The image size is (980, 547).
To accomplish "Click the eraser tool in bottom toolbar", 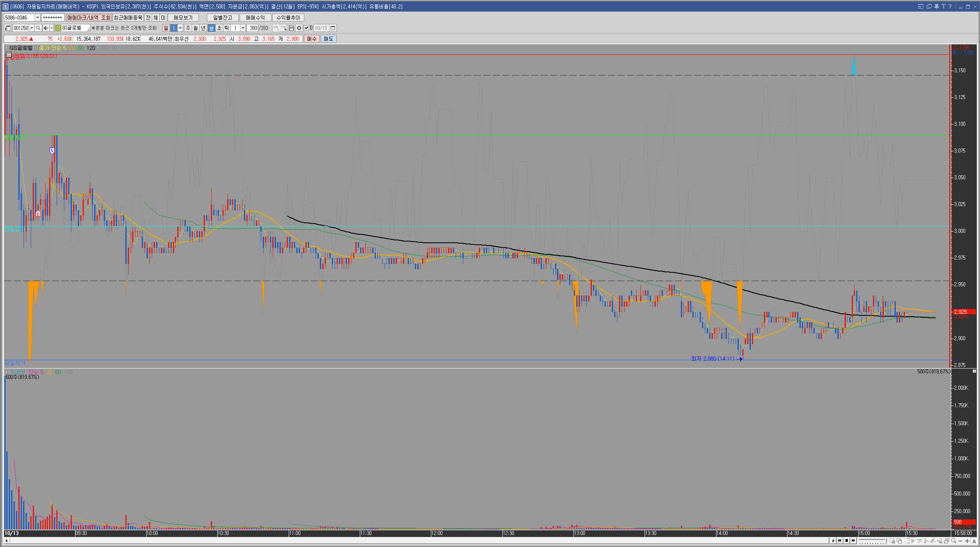I will point(940,541).
